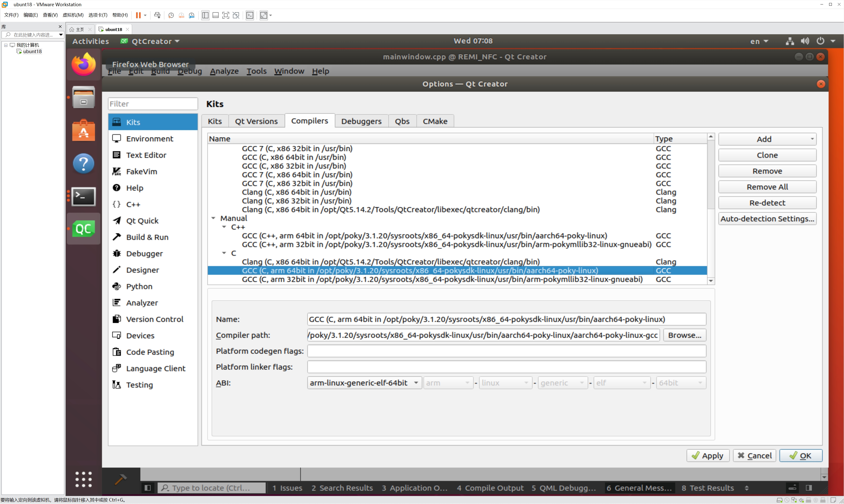Open Qt Quick options category

153,221
